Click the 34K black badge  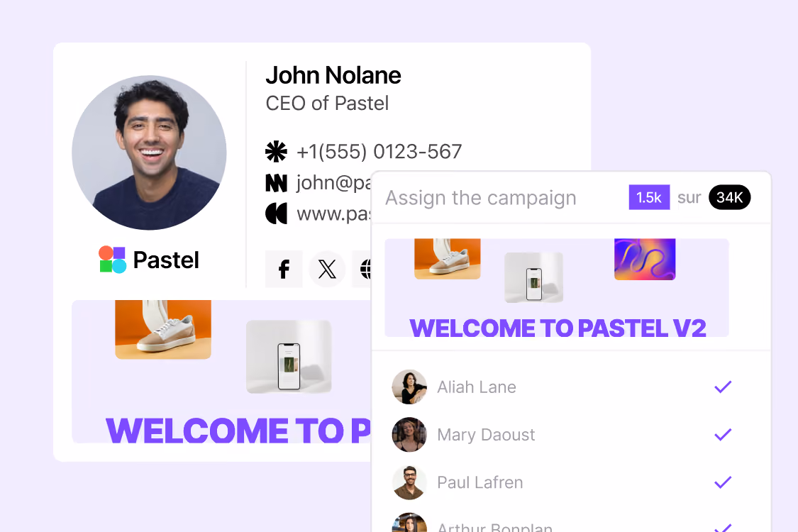click(x=729, y=197)
